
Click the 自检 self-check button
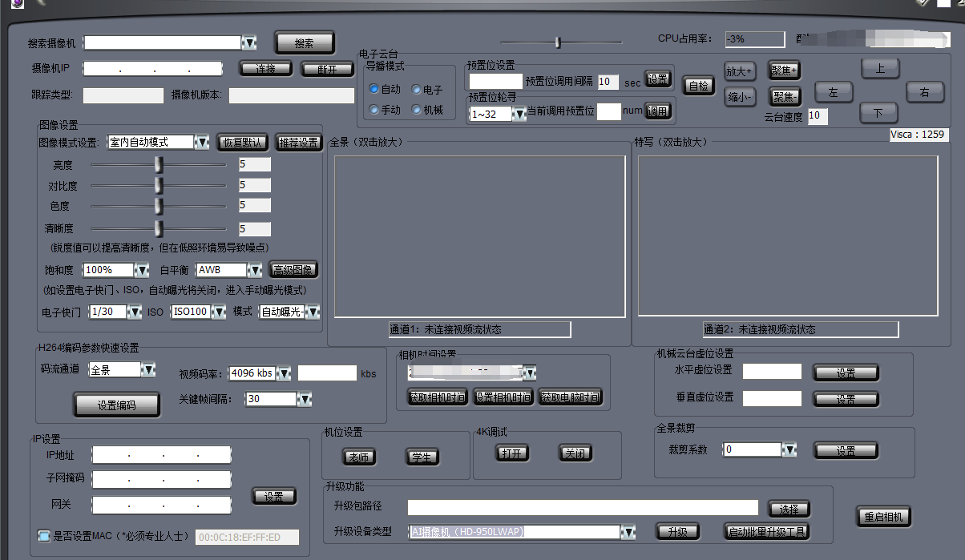(x=699, y=85)
